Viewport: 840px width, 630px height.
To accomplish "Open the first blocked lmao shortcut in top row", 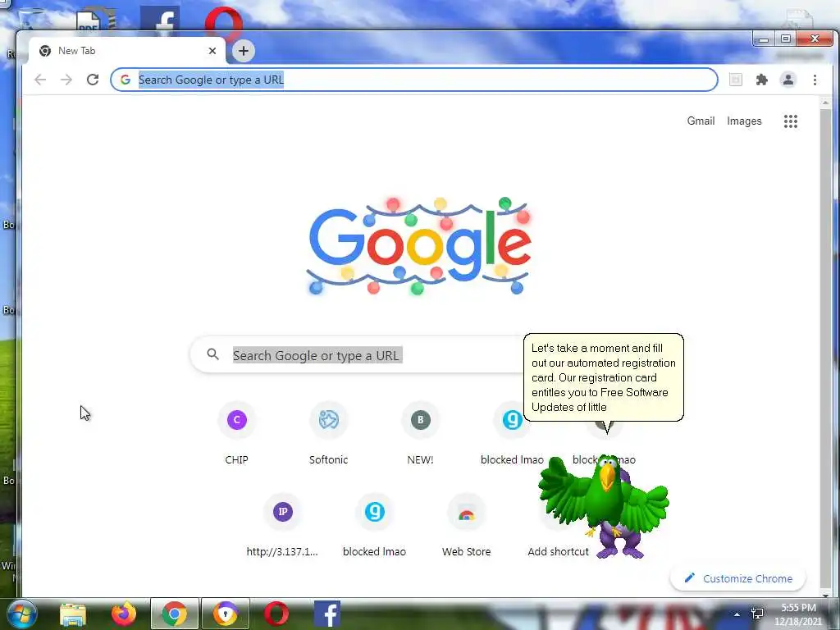I will (x=512, y=433).
